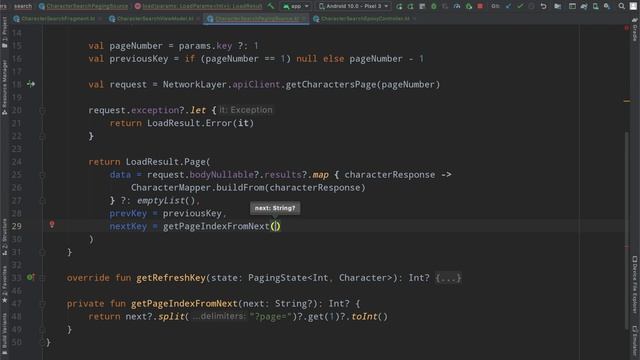This screenshot has width=640, height=360.
Task: Click 'emptyList()' on line 27
Action: click(x=166, y=200)
